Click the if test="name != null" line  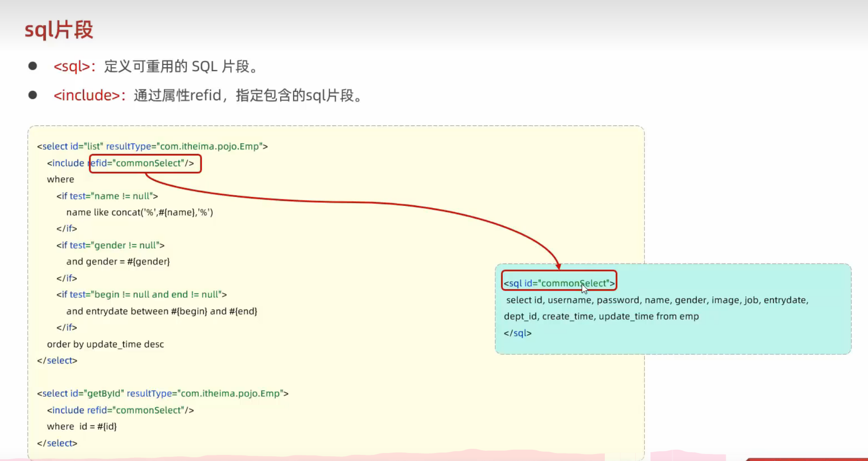point(107,196)
